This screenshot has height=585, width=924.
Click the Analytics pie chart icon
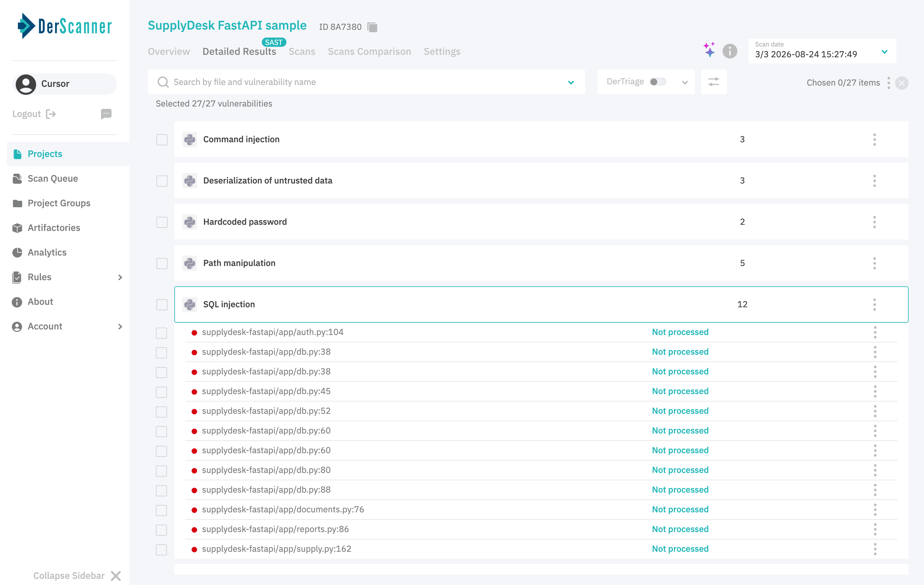(17, 252)
